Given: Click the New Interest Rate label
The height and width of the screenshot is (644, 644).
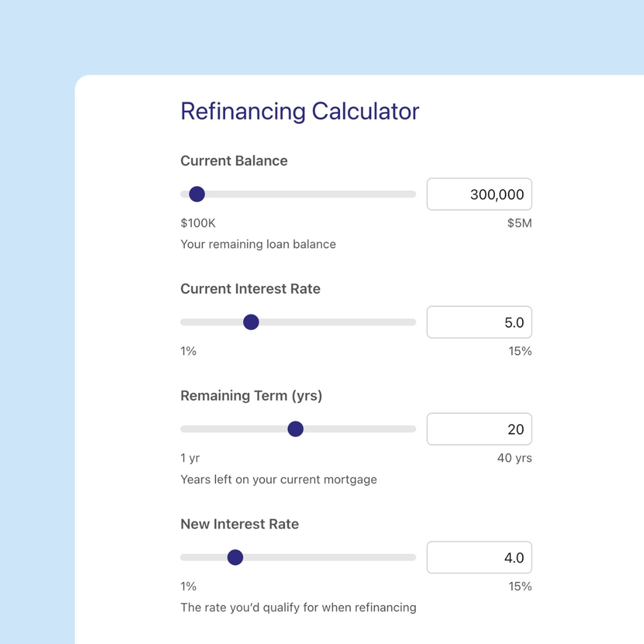Looking at the screenshot, I should click(239, 524).
